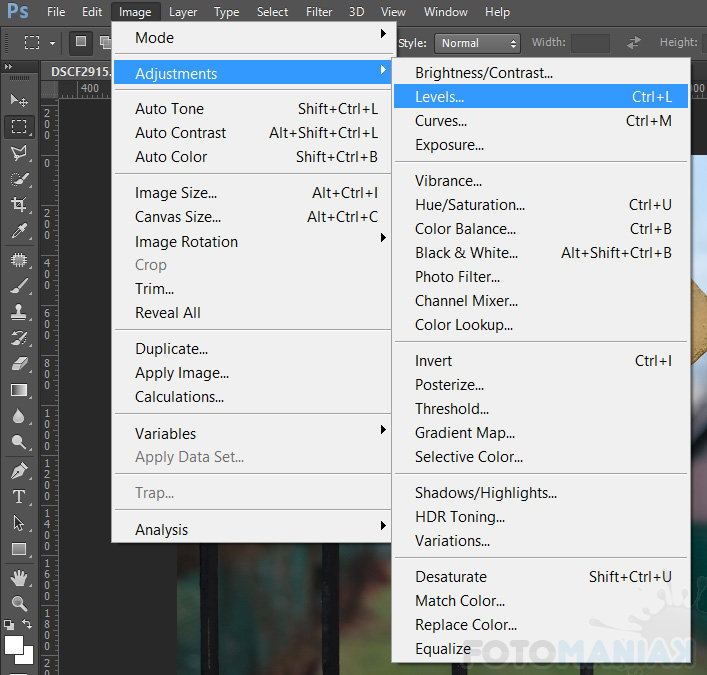Screen dimensions: 707x675
Task: Click the Photoshop Ps logo
Action: (x=18, y=11)
